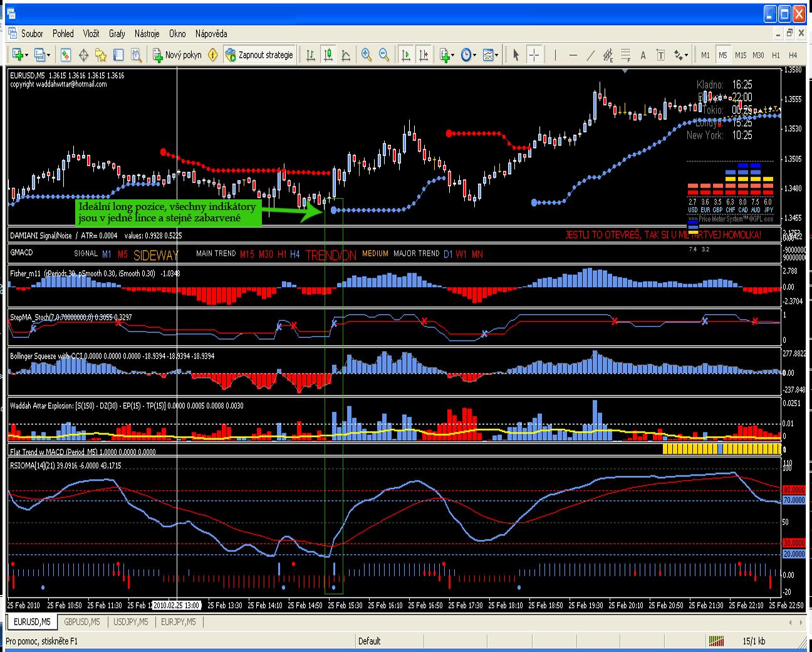Click the Nový pokyn button
The width and height of the screenshot is (812, 652).
[x=178, y=55]
